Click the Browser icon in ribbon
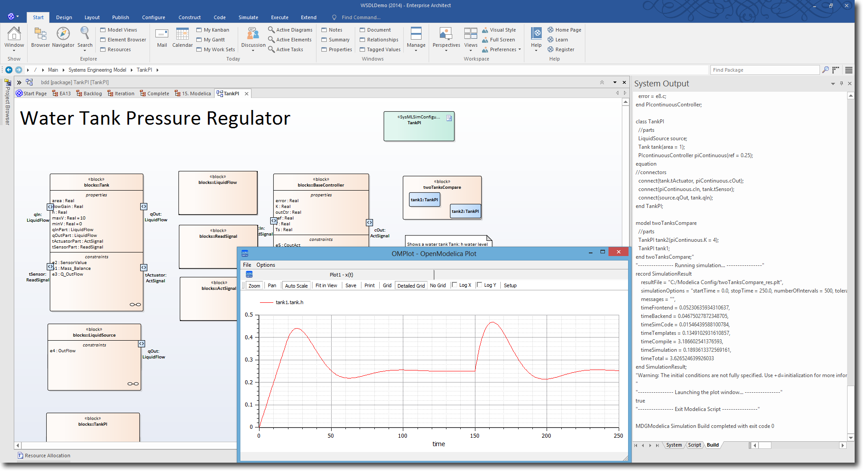Image resolution: width=868 pixels, height=476 pixels. [x=41, y=34]
